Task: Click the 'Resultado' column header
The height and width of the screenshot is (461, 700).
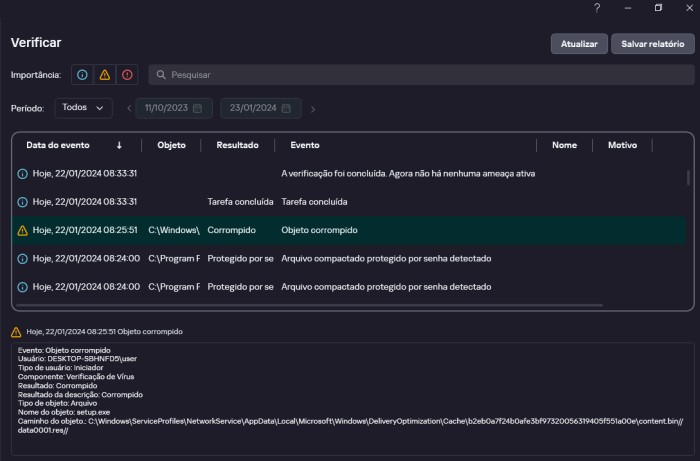Action: pos(237,145)
